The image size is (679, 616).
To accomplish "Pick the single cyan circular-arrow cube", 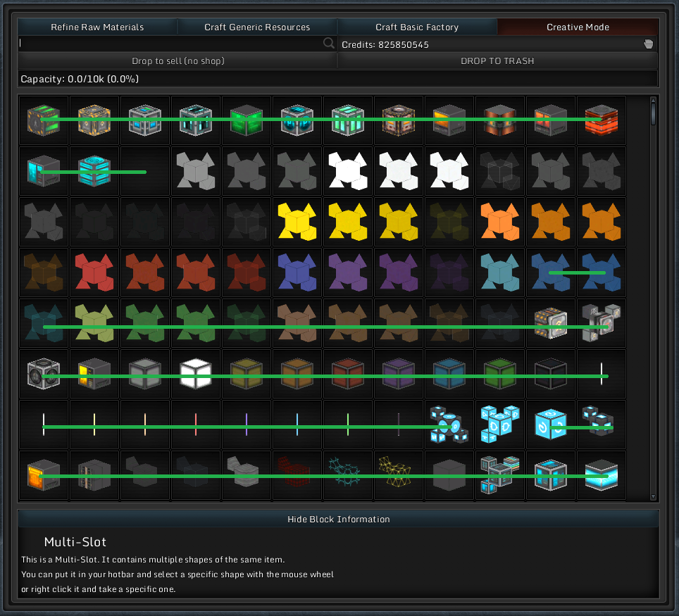I will [550, 425].
